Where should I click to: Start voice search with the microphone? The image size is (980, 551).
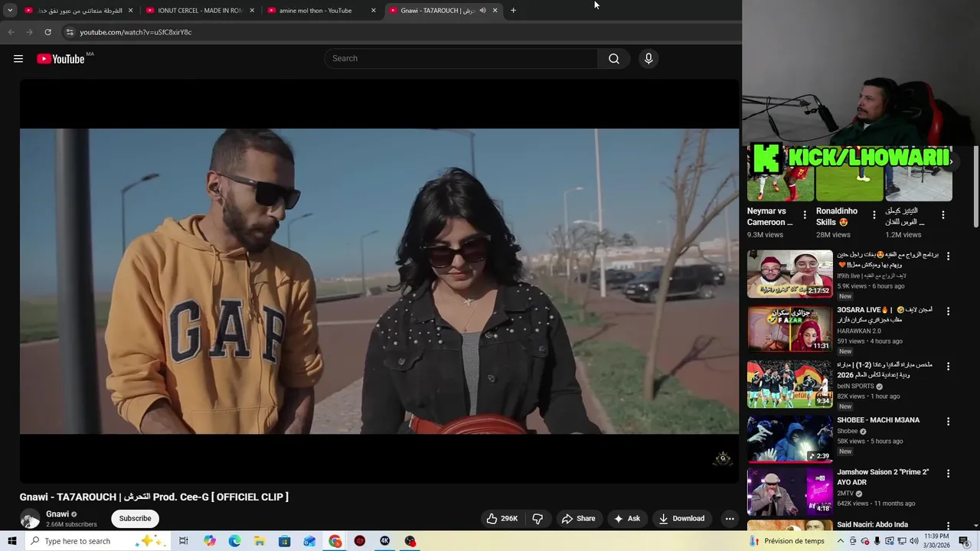click(648, 59)
